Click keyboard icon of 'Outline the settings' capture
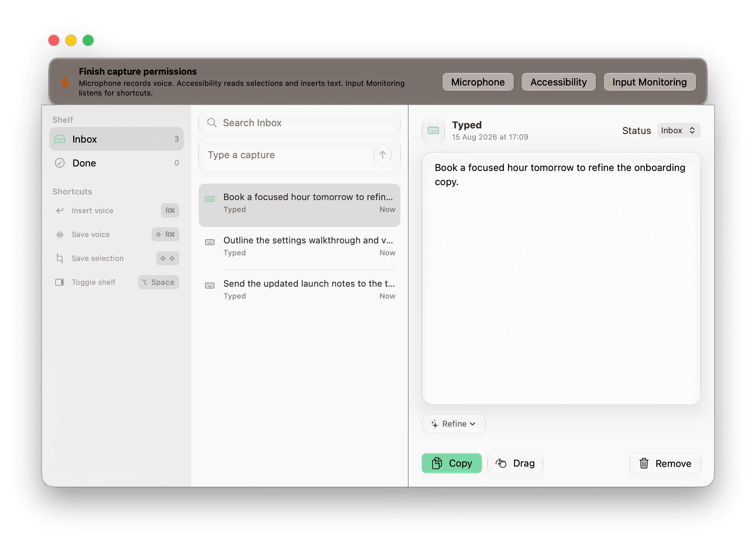Viewport: 756px width, 542px height. point(210,242)
